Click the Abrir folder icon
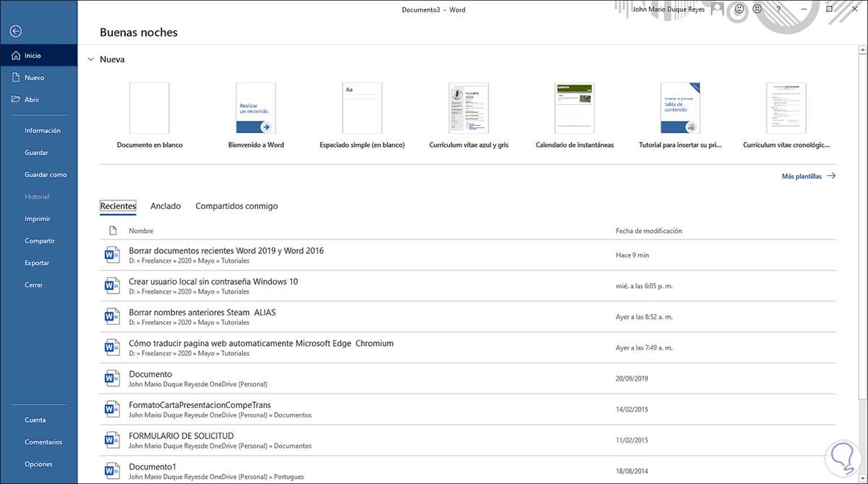Viewport: 868px width, 484px height. tap(15, 99)
